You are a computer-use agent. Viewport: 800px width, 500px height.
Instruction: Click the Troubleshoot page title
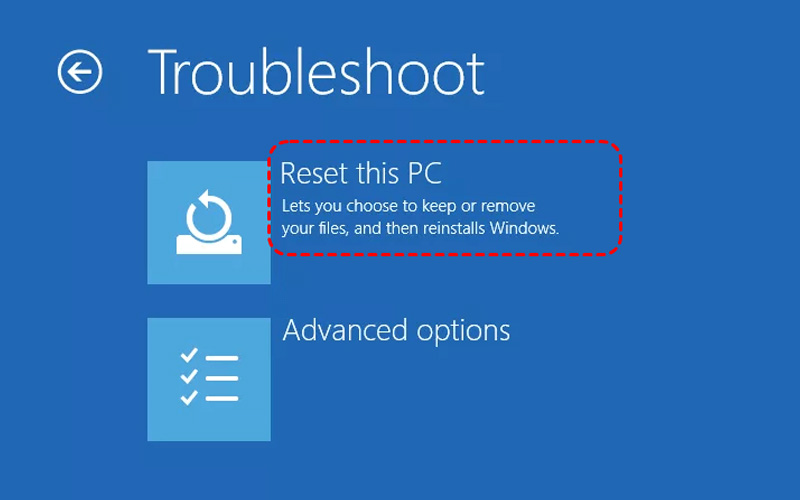pyautogui.click(x=316, y=72)
